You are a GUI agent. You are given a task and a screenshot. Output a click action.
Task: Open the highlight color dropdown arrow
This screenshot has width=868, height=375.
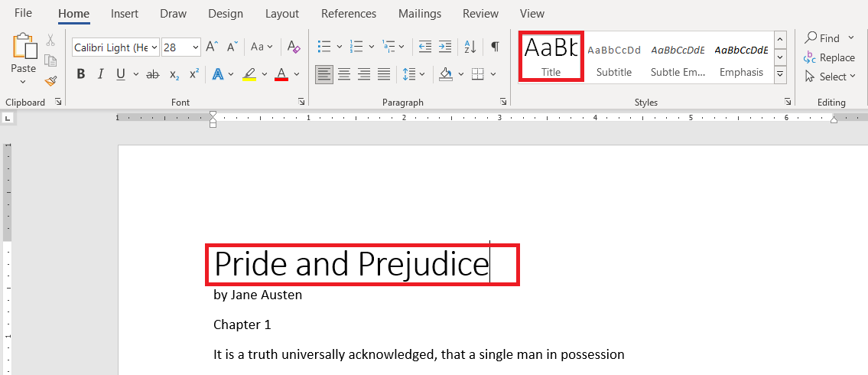(264, 74)
